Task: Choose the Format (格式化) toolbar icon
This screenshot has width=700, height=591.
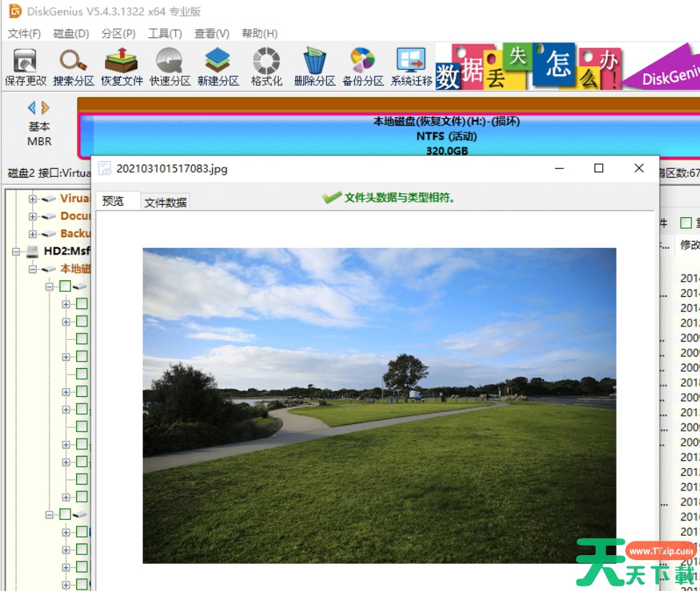Action: [266, 66]
